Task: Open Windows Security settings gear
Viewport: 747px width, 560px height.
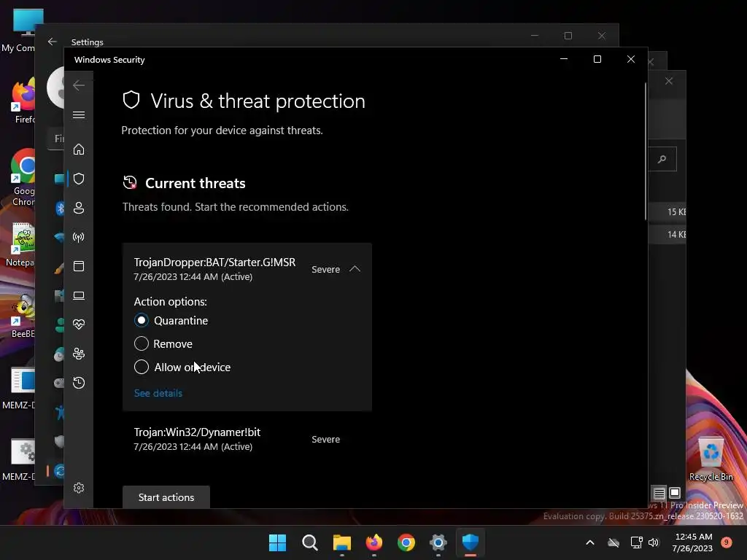Action: [x=79, y=488]
